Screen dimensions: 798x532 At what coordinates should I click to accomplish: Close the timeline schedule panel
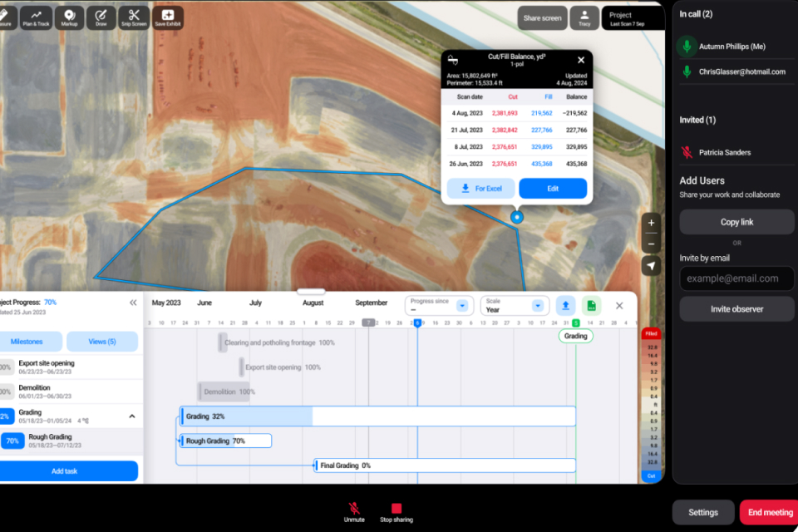[618, 305]
